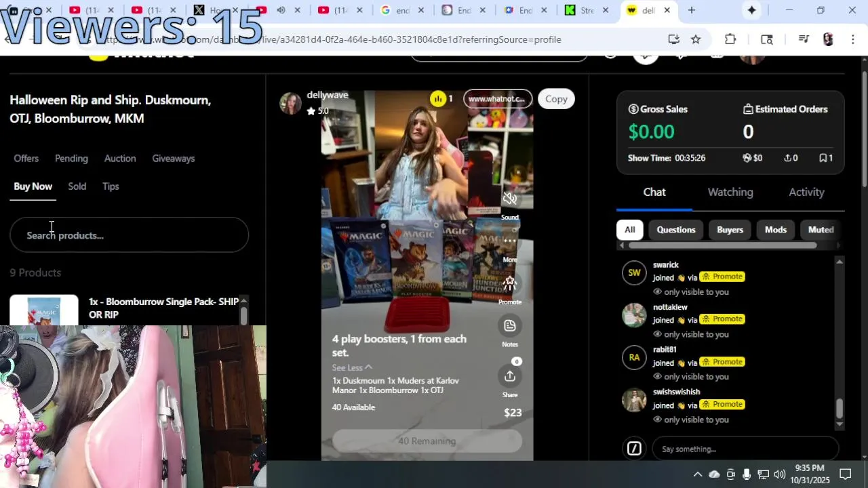The width and height of the screenshot is (868, 488).
Task: Switch to the Activity tab
Action: [806, 192]
